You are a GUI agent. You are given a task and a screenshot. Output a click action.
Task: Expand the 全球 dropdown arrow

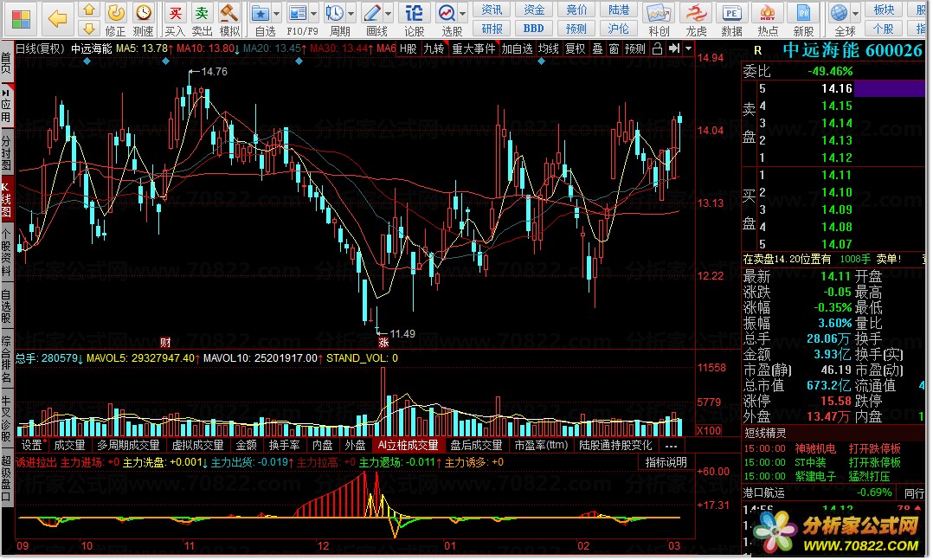pyautogui.click(x=856, y=14)
